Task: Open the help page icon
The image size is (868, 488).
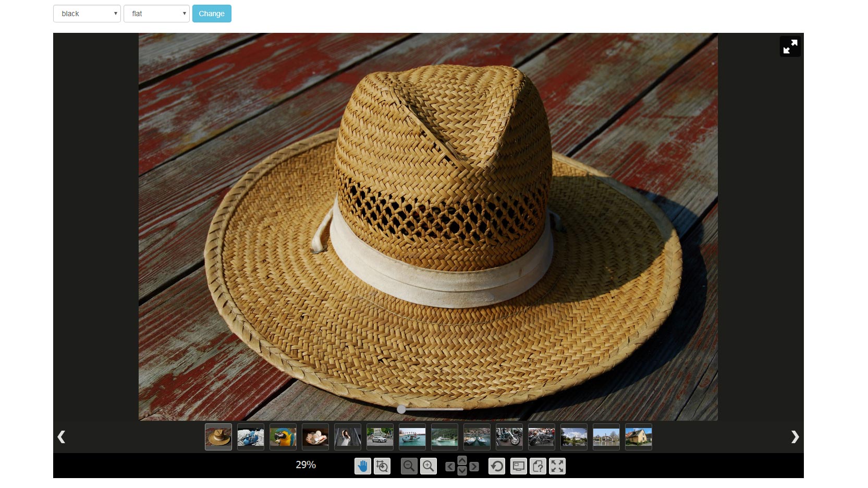Action: point(538,466)
